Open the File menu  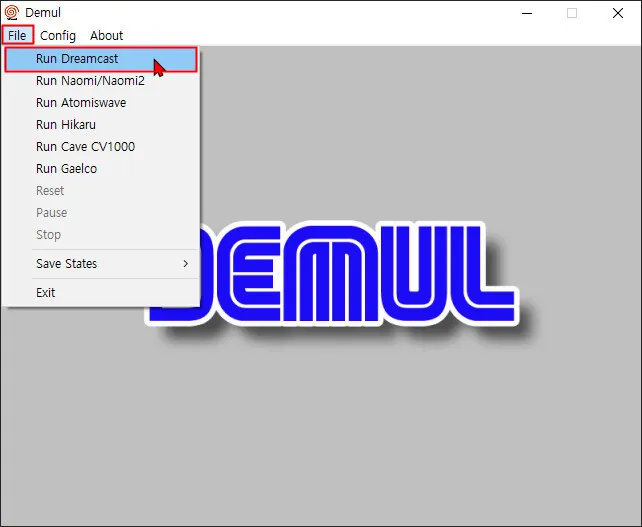(x=17, y=35)
